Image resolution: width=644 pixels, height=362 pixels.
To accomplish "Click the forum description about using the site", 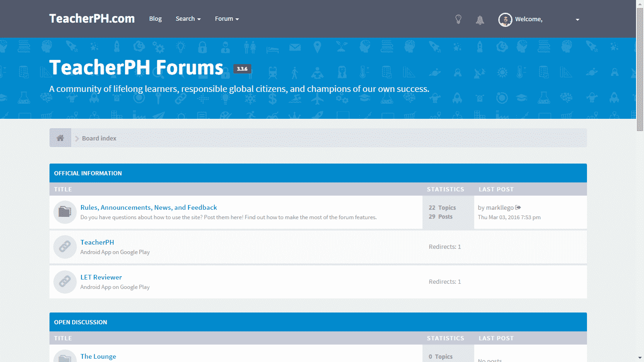I will point(229,217).
